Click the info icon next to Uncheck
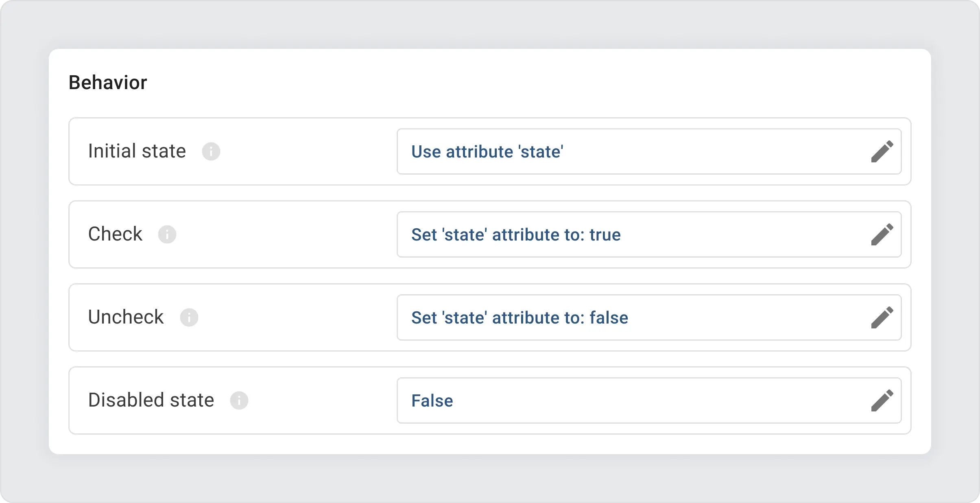 (190, 317)
